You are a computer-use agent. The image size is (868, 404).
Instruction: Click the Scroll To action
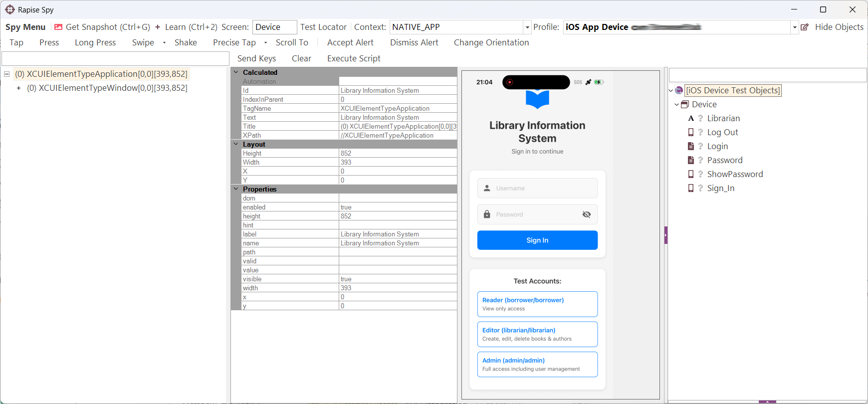click(x=292, y=43)
